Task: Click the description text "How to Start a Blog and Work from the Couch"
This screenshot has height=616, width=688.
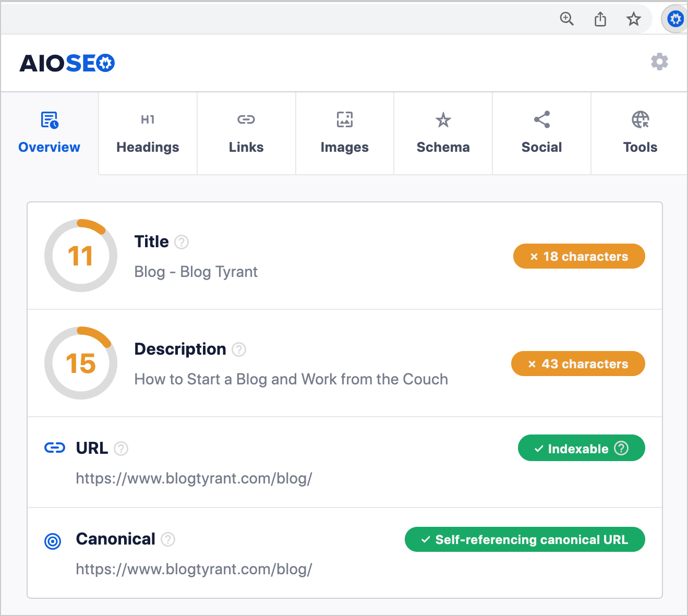Action: point(291,379)
